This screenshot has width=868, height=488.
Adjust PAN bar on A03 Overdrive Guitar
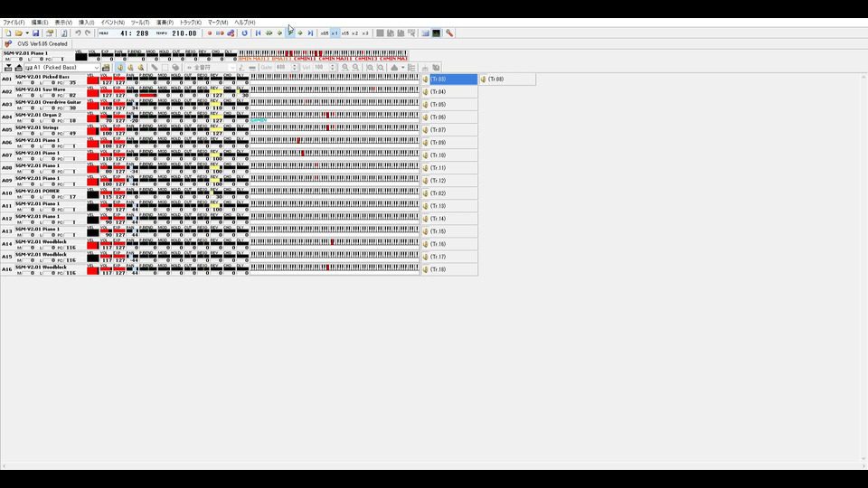(x=132, y=103)
